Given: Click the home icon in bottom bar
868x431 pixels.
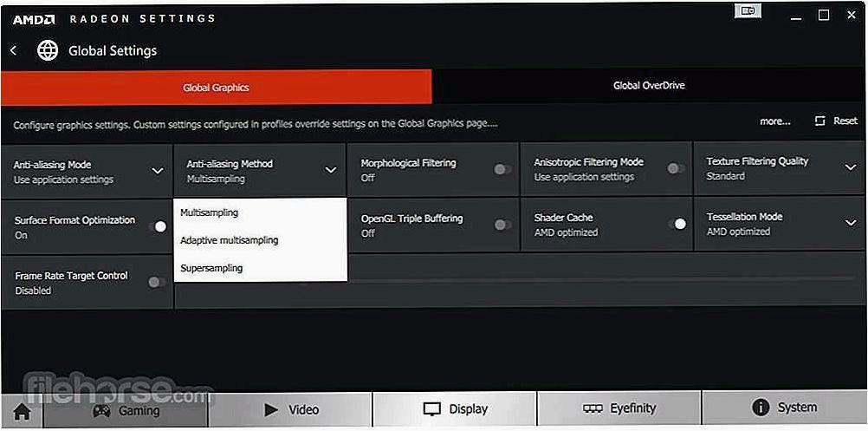Looking at the screenshot, I should [23, 412].
